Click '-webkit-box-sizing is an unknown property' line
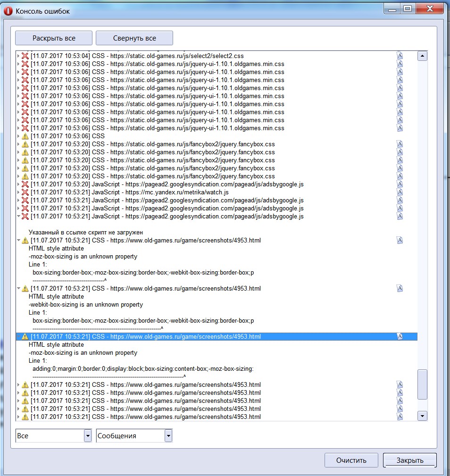This screenshot has height=476, width=450. [85, 304]
